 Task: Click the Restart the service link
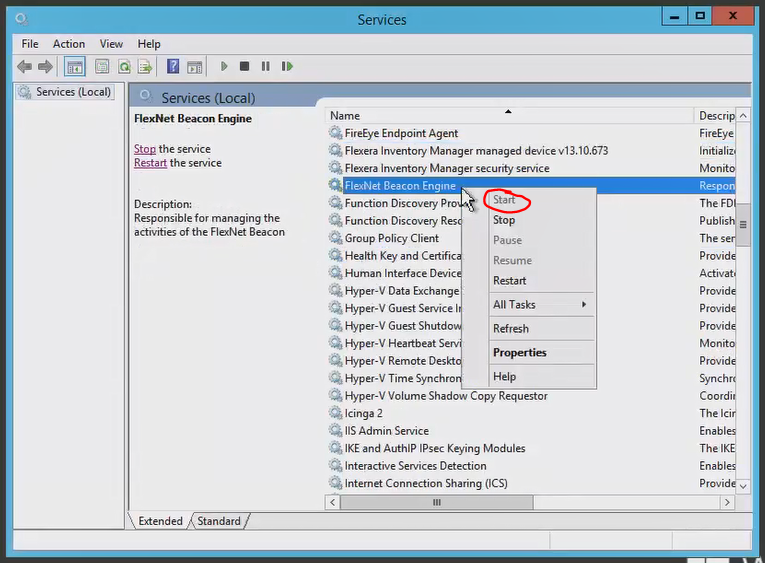point(150,162)
